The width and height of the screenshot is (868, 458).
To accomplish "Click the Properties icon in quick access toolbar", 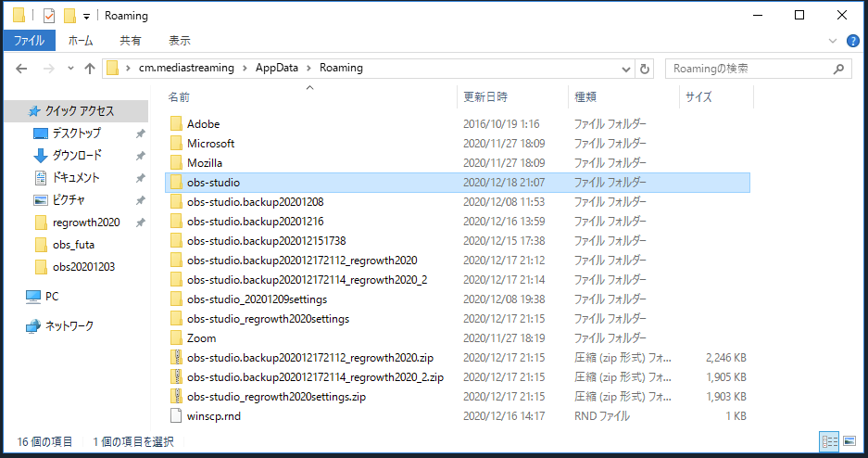I will coord(49,16).
